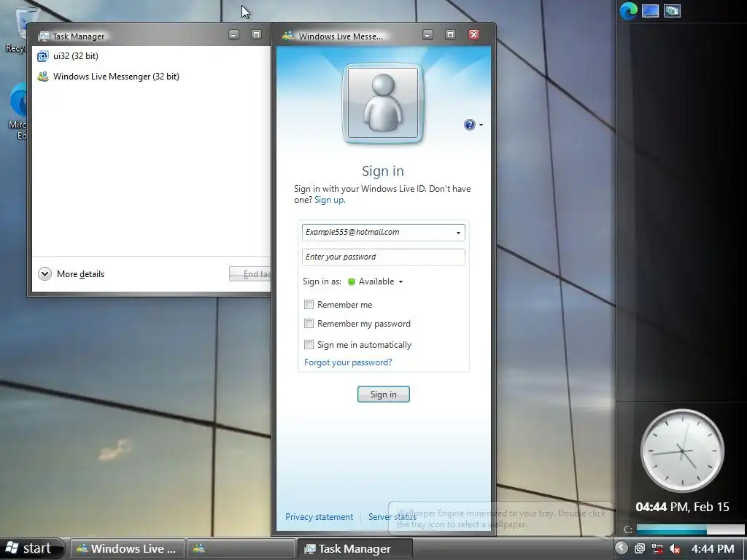Maximize the Windows Live Messenger window
The height and width of the screenshot is (560, 747).
click(450, 34)
